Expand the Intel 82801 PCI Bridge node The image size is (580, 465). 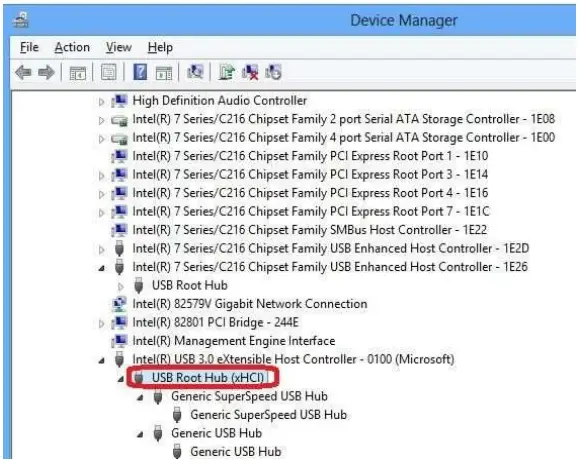click(x=101, y=323)
